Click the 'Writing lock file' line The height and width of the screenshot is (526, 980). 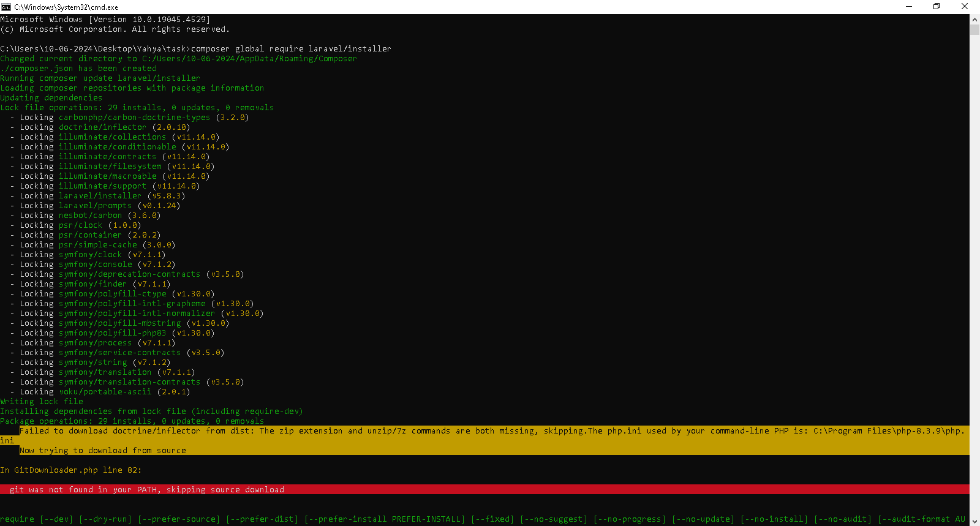point(42,402)
